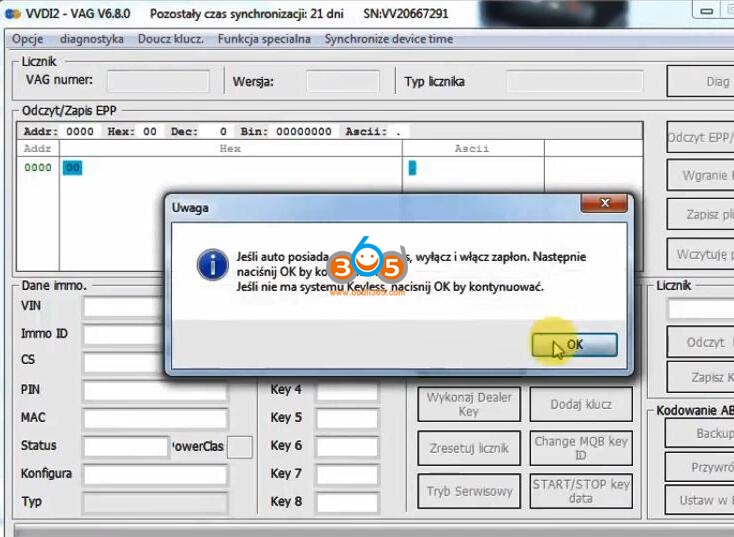This screenshot has height=537, width=734.
Task: Click the Addr column header
Action: click(37, 148)
